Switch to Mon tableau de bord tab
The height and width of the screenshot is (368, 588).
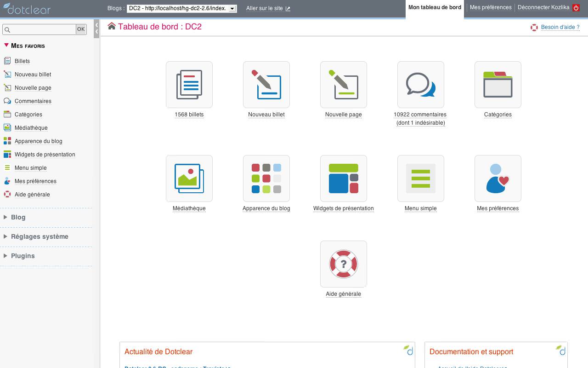435,7
